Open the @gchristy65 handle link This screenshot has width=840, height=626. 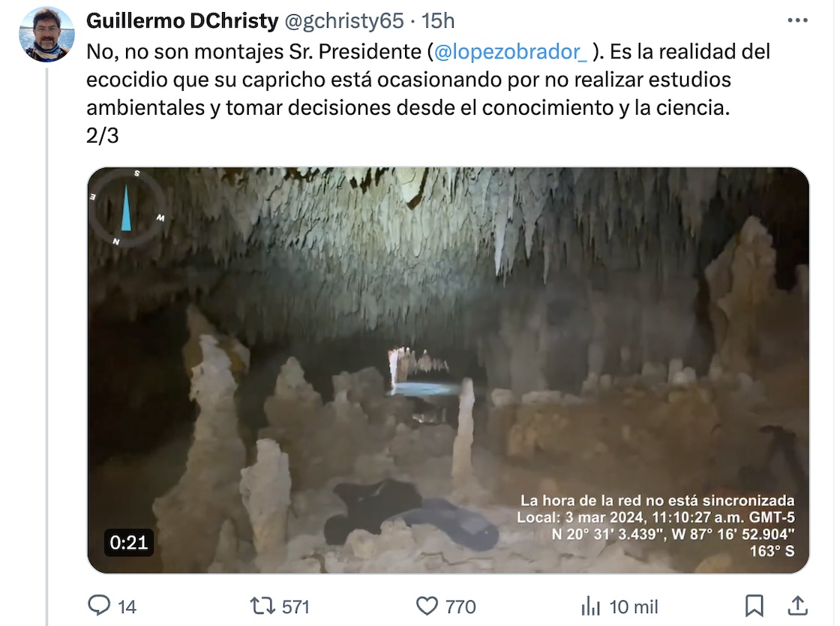(x=343, y=21)
